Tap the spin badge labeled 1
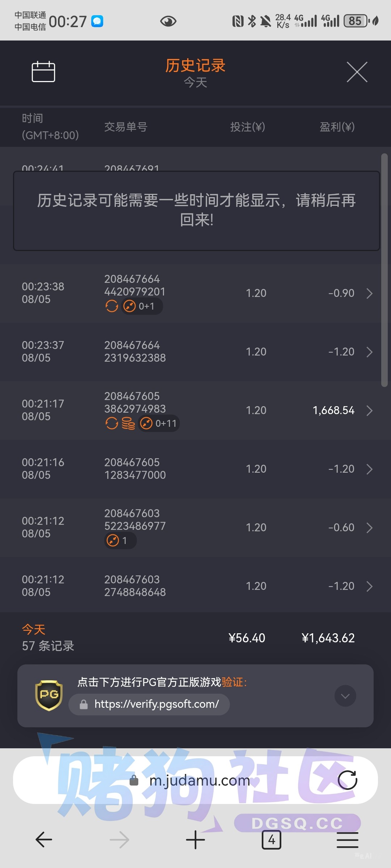 120,541
